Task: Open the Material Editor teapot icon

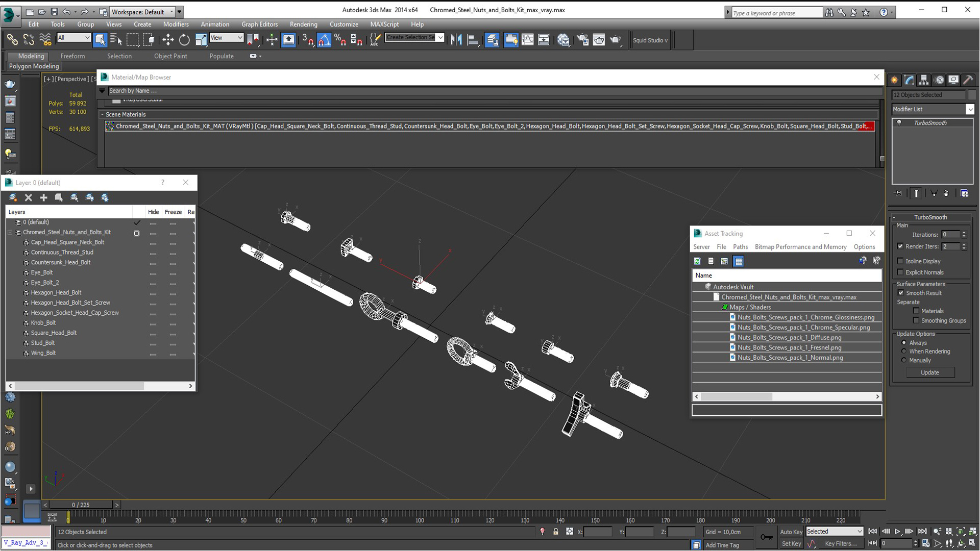Action: click(563, 40)
